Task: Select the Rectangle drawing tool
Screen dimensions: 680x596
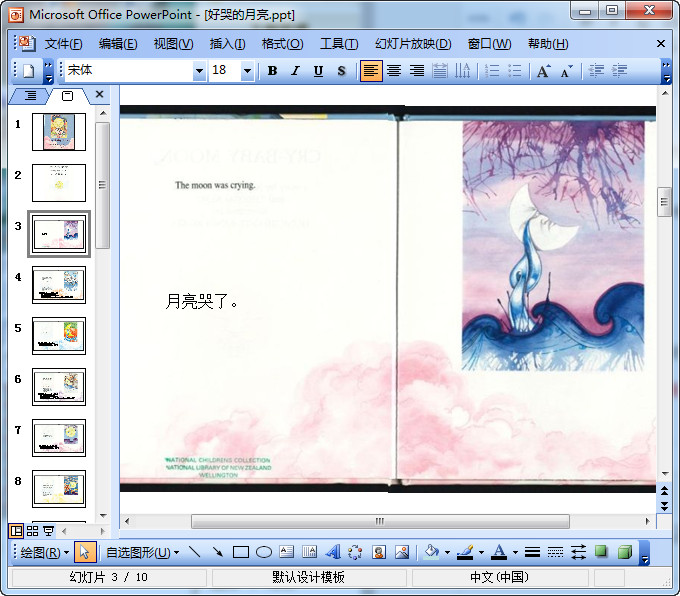Action: 241,552
